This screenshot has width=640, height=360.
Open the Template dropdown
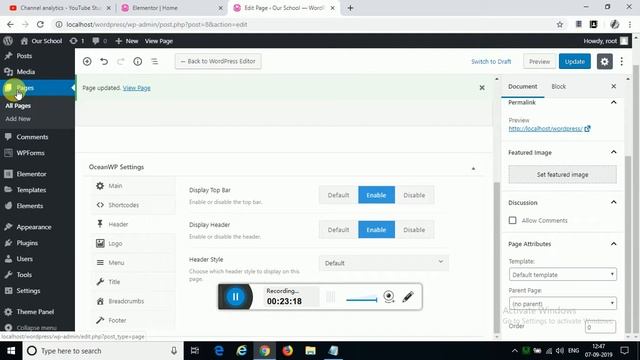tap(562, 275)
